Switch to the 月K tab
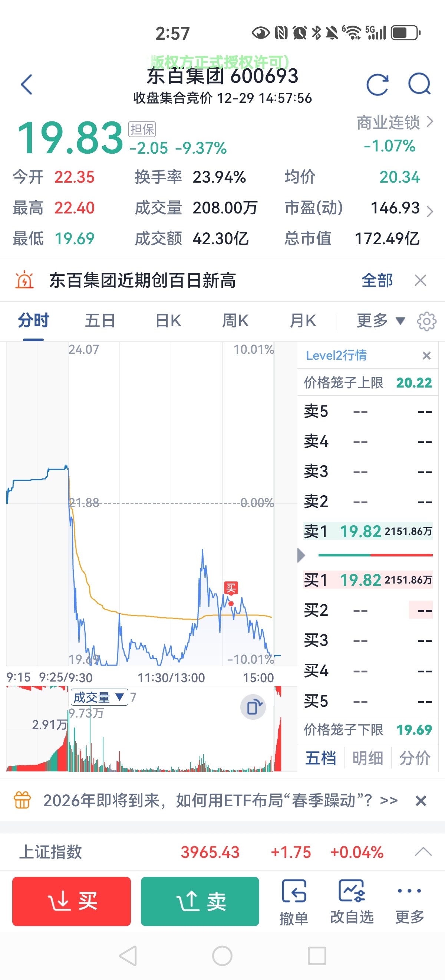 click(x=303, y=321)
